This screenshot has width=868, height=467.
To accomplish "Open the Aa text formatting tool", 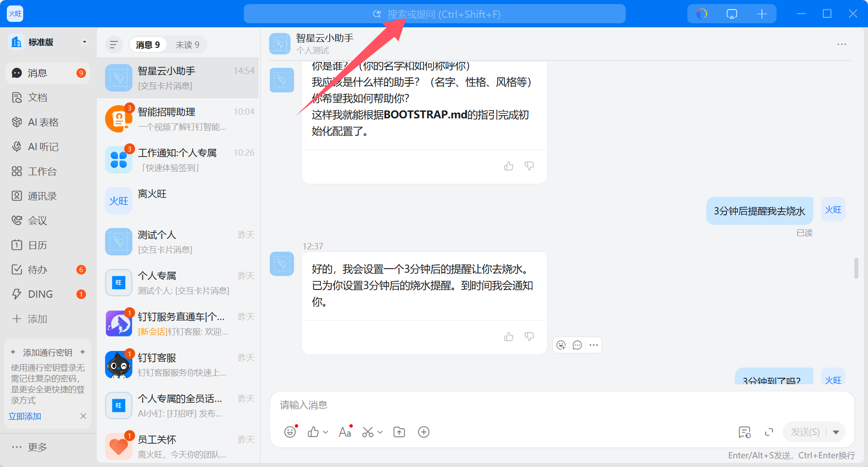I will click(344, 431).
